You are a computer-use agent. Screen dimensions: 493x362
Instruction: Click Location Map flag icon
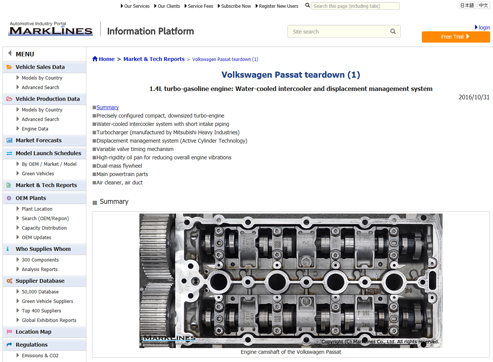pos(9,332)
